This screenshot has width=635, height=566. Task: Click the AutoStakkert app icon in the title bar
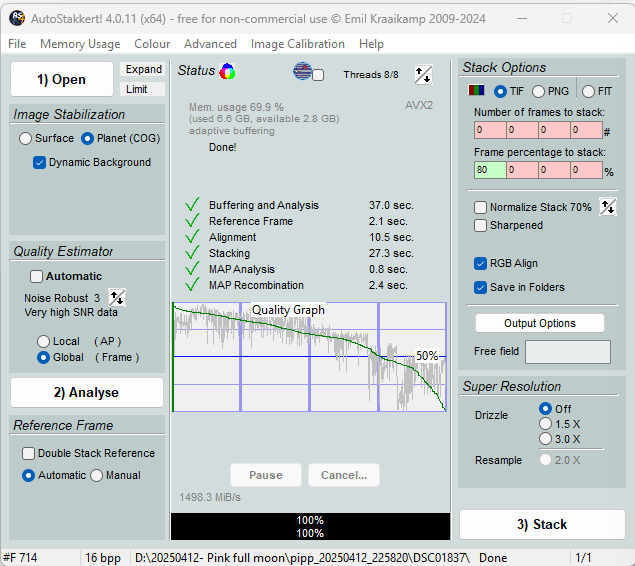pyautogui.click(x=17, y=18)
